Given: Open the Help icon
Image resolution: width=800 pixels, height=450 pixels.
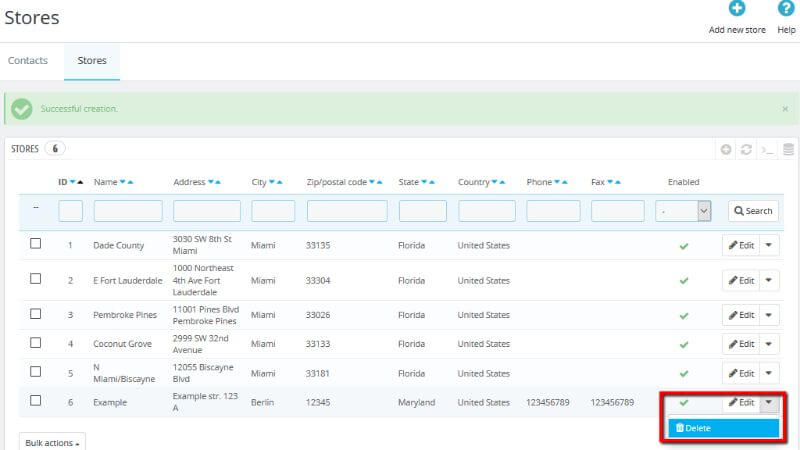Looking at the screenshot, I should pos(786,10).
